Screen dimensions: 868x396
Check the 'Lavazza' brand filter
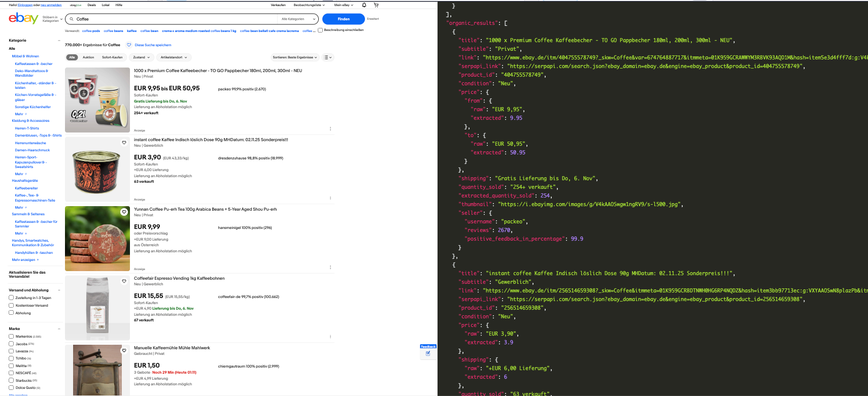click(x=11, y=351)
